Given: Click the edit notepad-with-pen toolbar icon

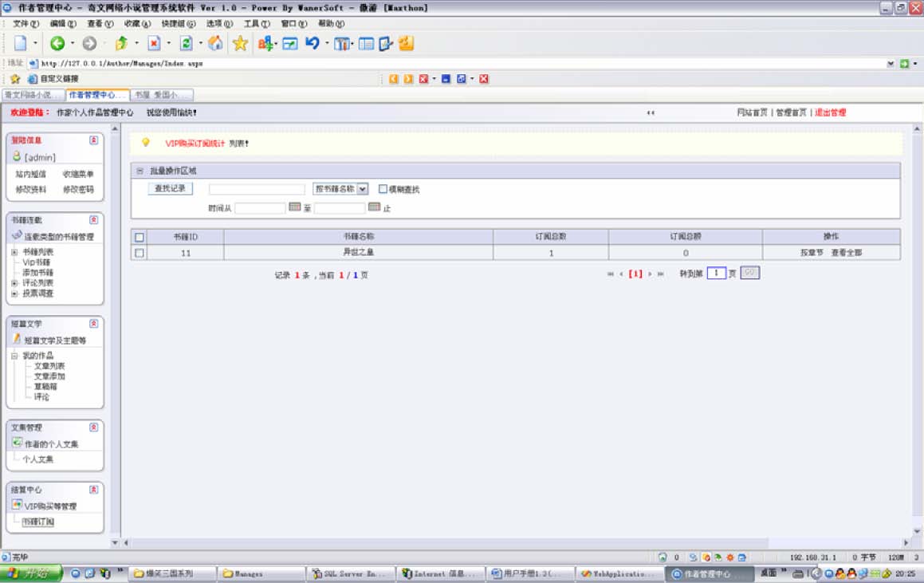Looking at the screenshot, I should coord(386,44).
